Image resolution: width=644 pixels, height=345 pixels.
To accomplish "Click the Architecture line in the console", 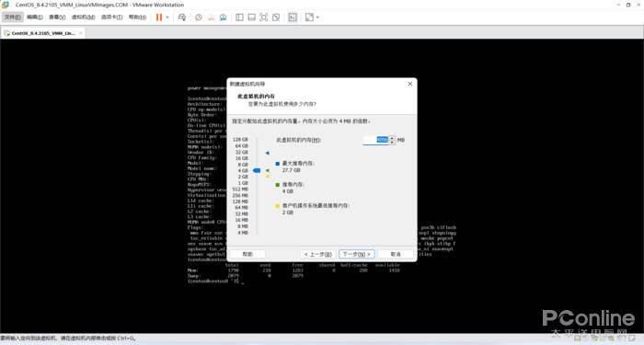I will (204, 104).
